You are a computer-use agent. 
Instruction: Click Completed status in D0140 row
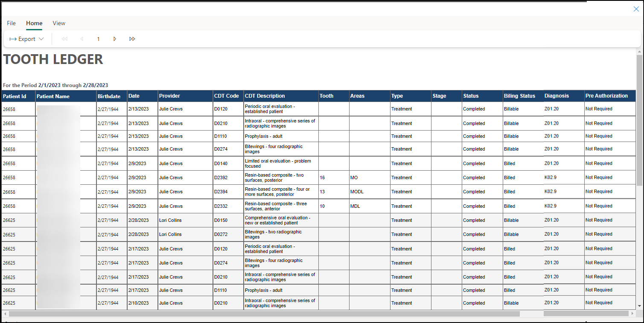pos(482,163)
